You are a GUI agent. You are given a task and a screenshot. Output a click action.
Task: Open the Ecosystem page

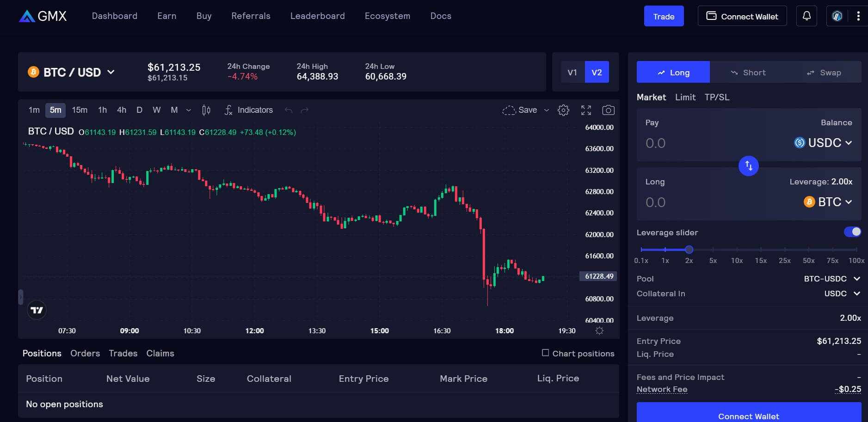point(387,16)
